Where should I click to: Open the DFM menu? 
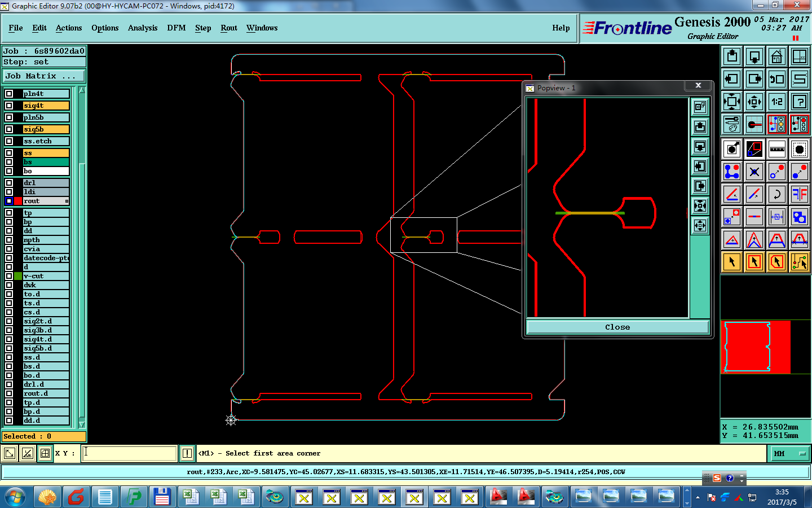[x=176, y=28]
